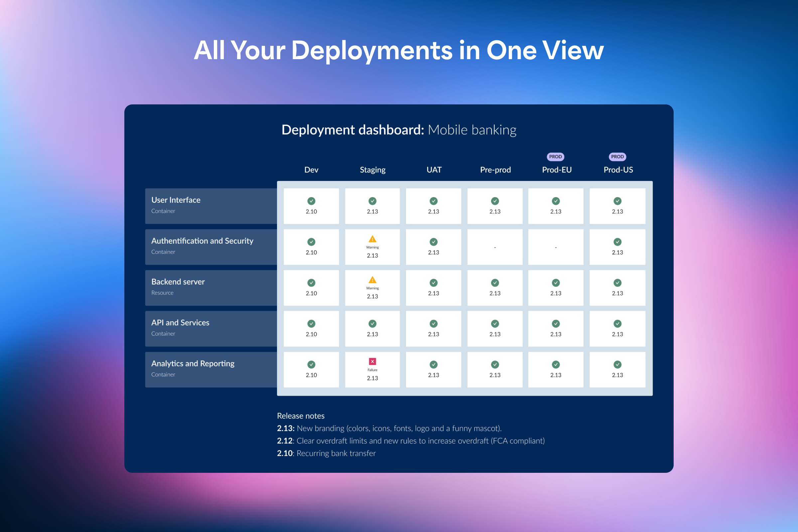Expand the API and Services container row
The height and width of the screenshot is (532, 798).
click(x=210, y=328)
